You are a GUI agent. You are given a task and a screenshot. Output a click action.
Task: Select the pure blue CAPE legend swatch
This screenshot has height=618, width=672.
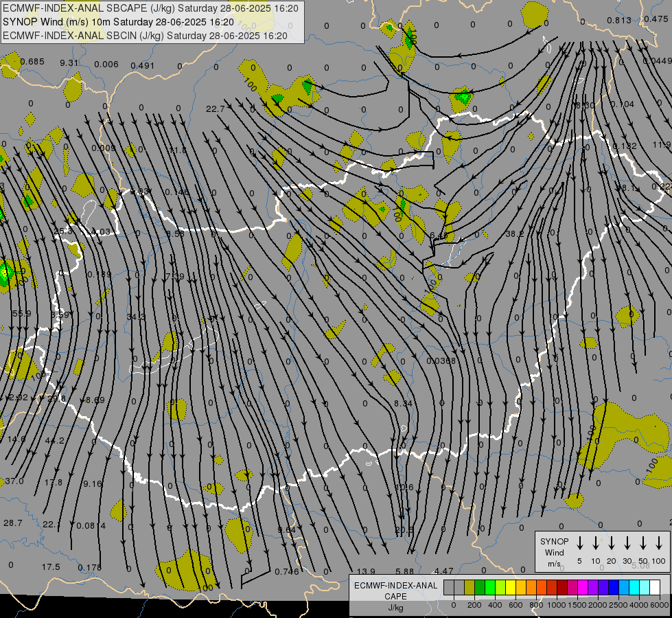tap(613, 588)
